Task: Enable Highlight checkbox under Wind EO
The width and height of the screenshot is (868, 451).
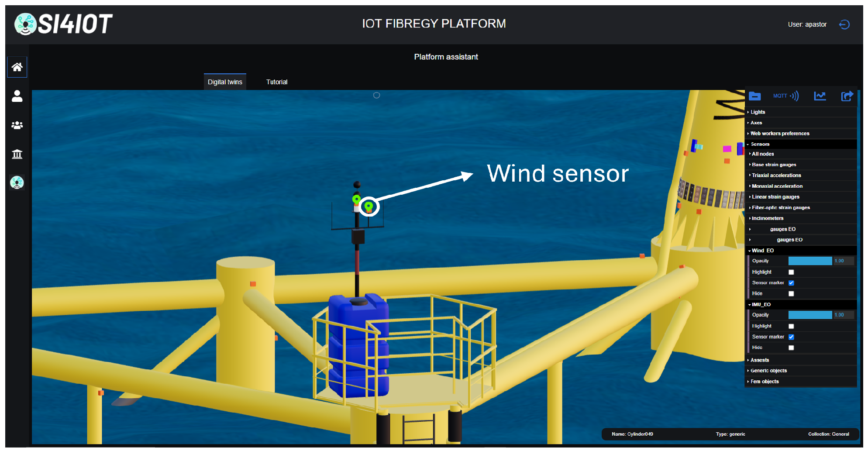Action: tap(791, 272)
